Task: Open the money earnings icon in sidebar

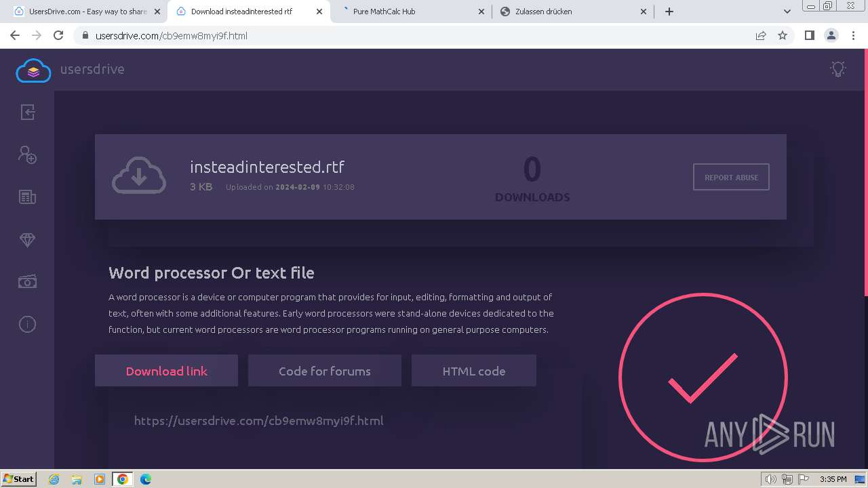Action: pyautogui.click(x=27, y=281)
